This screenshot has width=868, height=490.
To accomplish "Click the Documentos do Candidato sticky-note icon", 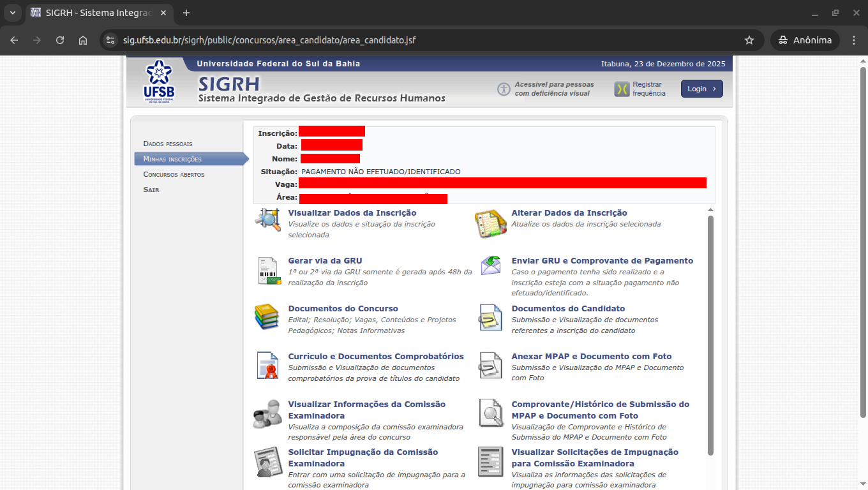I will coord(490,318).
